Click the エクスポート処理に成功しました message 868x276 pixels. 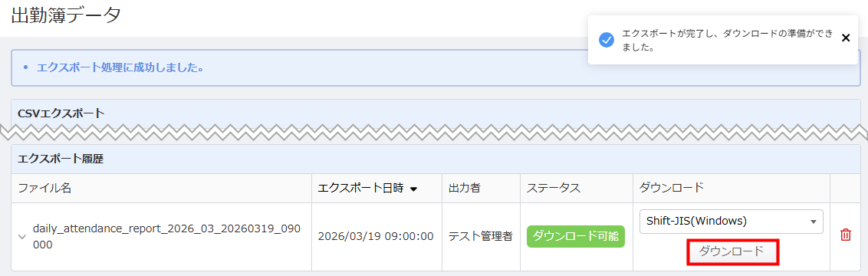click(x=120, y=68)
